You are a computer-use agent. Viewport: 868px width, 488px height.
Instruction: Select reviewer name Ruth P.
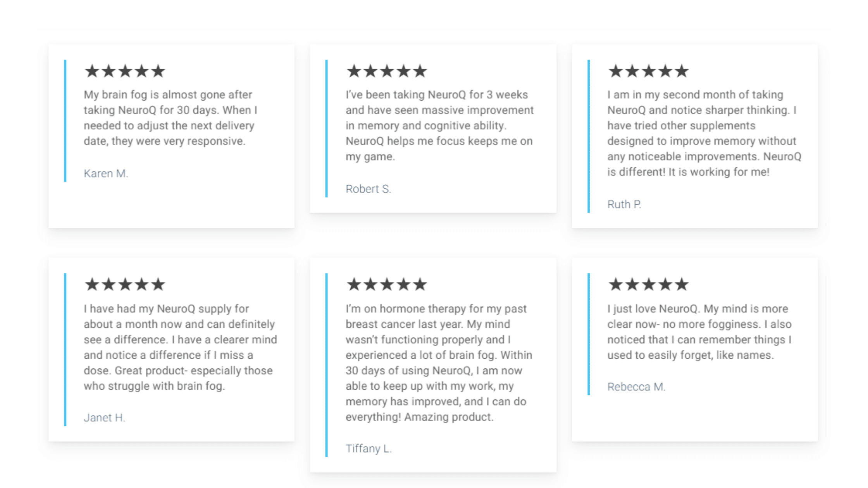pos(624,204)
